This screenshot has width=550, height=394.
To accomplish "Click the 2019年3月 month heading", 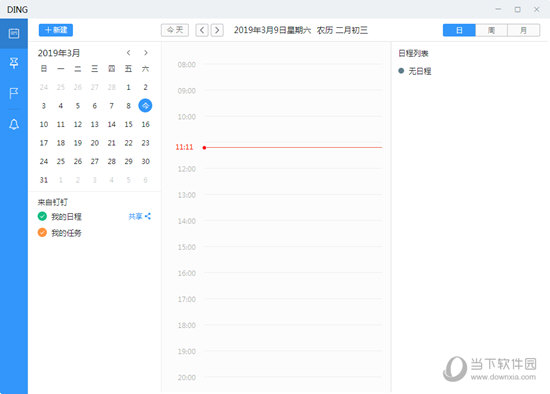I will 59,53.
